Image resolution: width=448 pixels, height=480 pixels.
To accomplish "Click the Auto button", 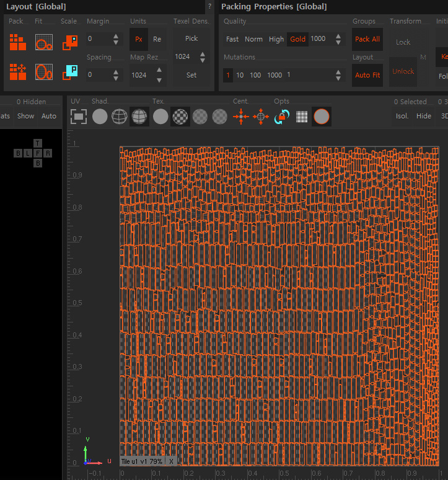I will coord(49,116).
